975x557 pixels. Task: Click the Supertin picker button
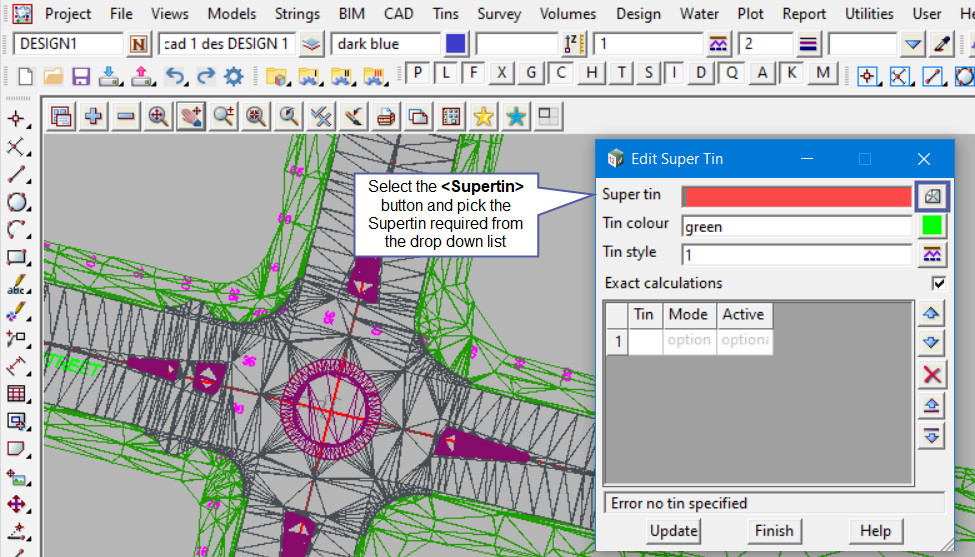[x=931, y=196]
